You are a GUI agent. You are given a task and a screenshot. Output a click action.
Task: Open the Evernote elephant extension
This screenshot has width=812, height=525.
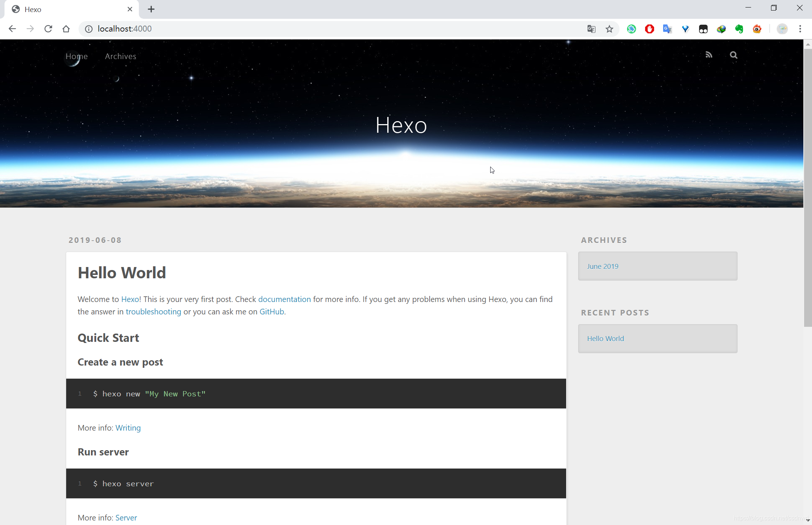point(739,29)
